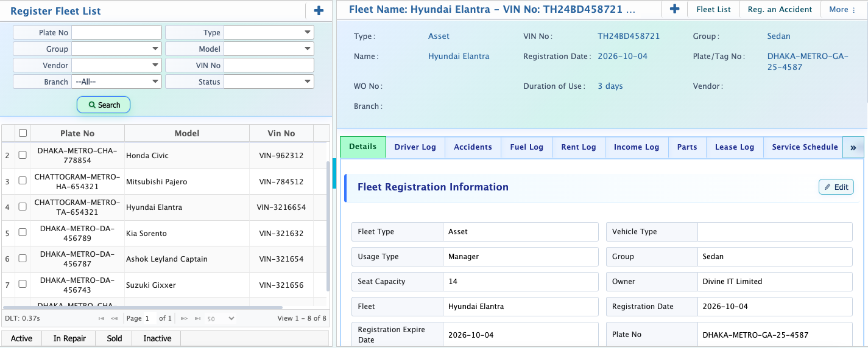
Task: Show the Inactive fleet status tab
Action: click(x=157, y=338)
